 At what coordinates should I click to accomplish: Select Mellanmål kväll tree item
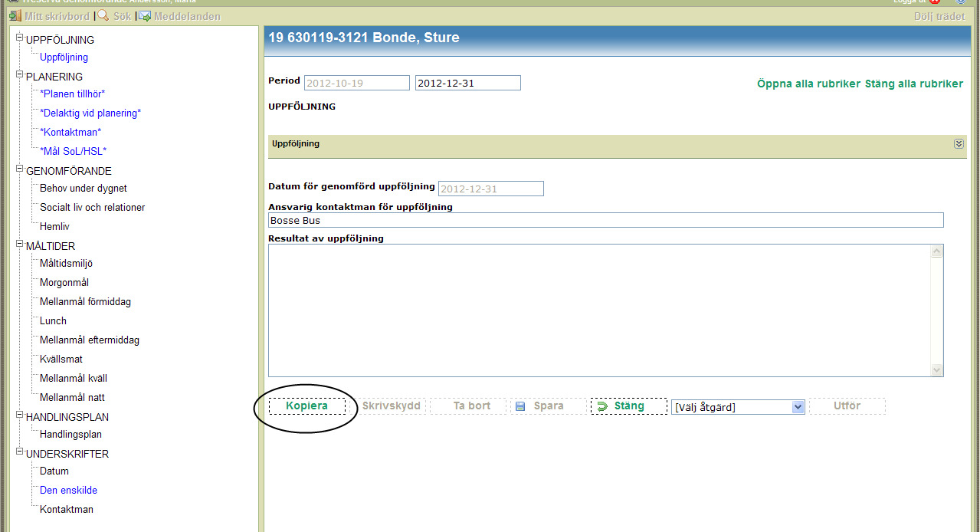point(74,379)
